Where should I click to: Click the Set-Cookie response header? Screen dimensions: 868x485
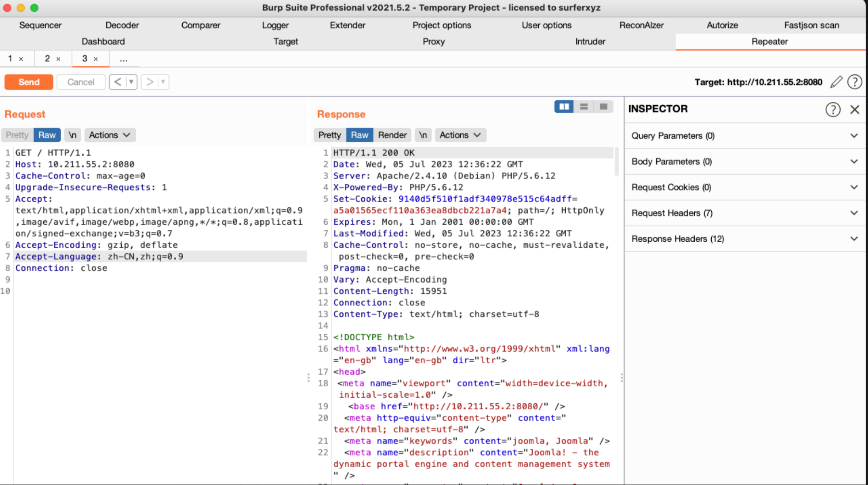[469, 205]
